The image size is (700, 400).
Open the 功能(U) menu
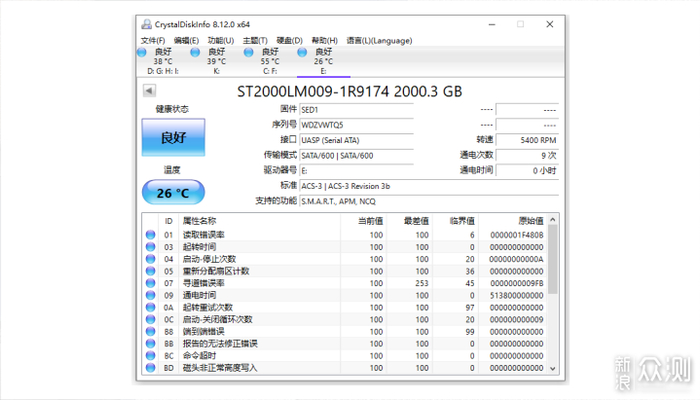coord(221,40)
